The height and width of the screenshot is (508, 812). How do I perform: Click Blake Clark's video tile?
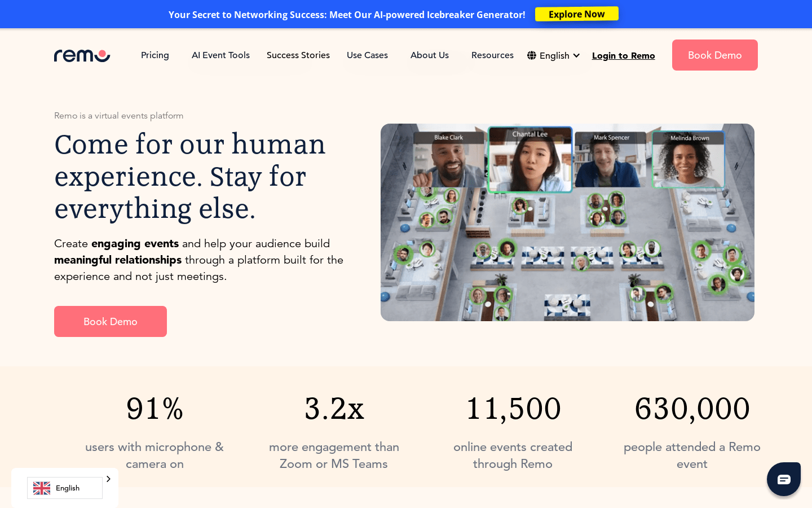(x=449, y=161)
